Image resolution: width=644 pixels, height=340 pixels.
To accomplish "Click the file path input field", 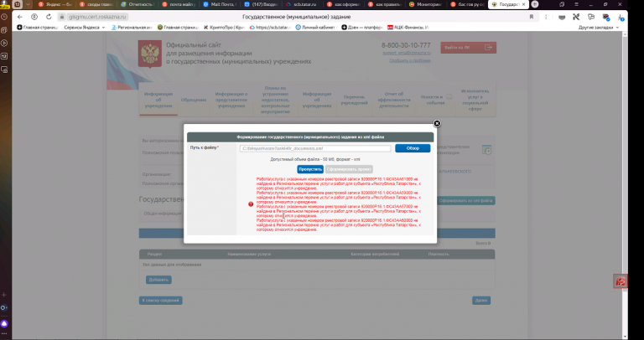I will pyautogui.click(x=315, y=148).
